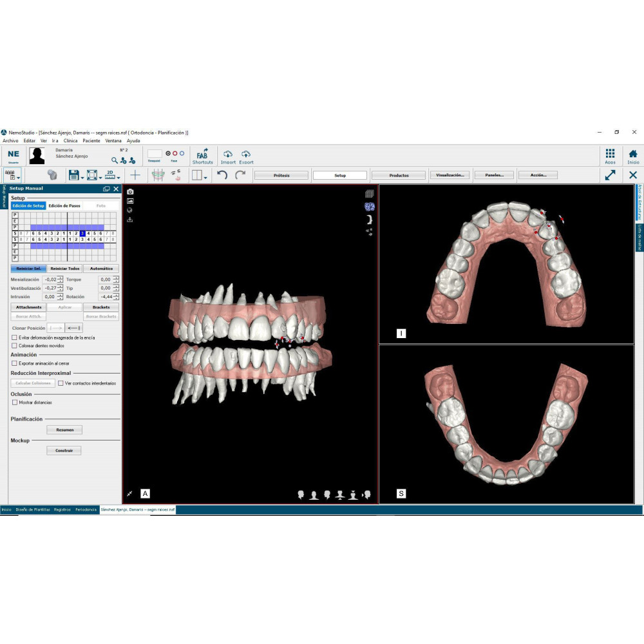Image resolution: width=644 pixels, height=644 pixels.
Task: Click the face profile lips icon
Action: point(176,175)
